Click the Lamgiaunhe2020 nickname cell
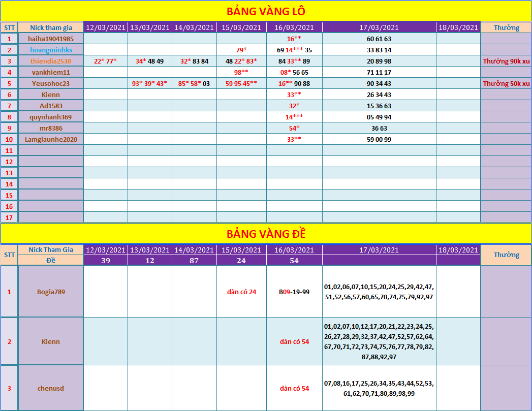 tap(51, 139)
